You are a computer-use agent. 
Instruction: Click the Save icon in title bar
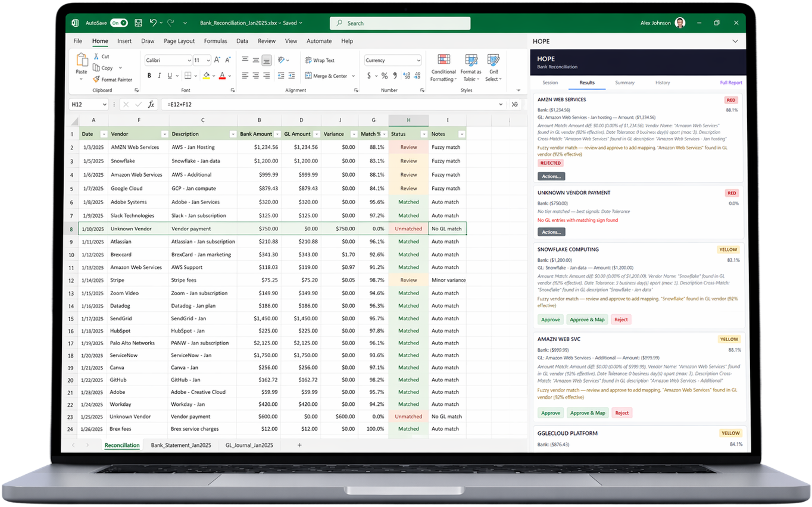(139, 23)
